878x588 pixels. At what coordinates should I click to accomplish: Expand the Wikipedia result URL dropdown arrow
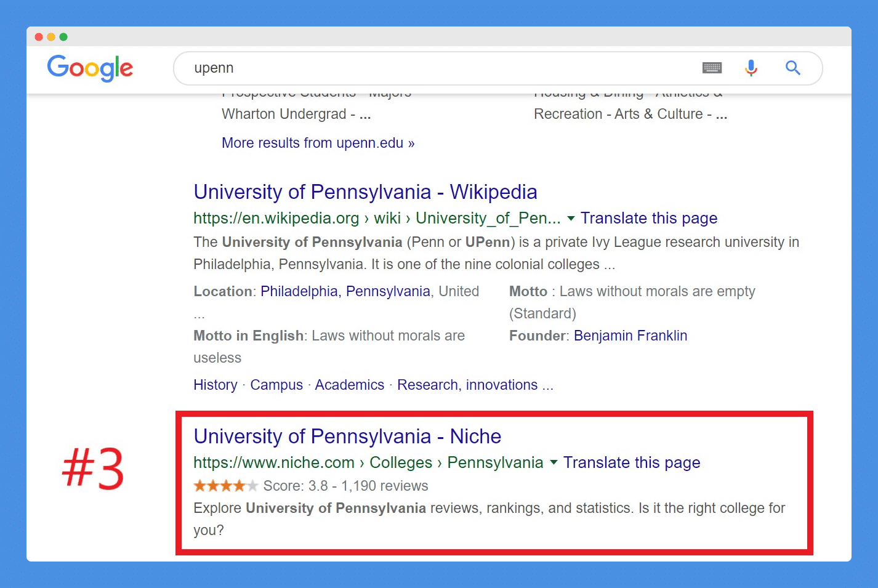(571, 219)
